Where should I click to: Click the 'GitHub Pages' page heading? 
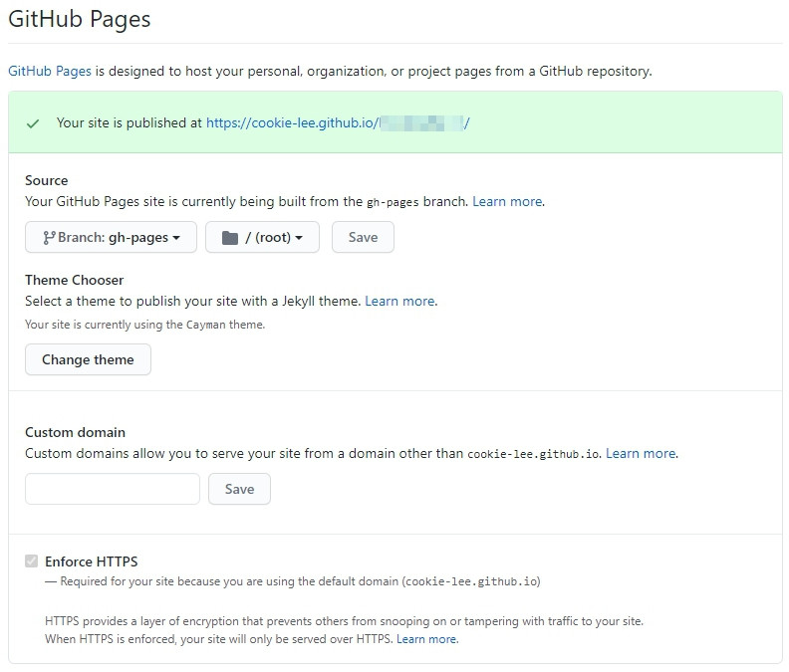pos(80,19)
